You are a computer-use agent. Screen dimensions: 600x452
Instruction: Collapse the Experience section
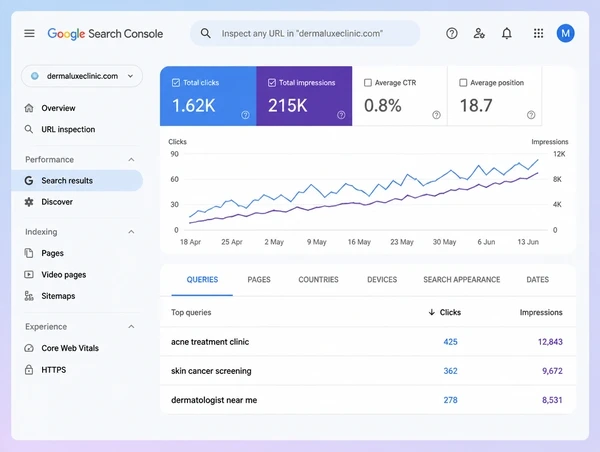click(x=131, y=327)
